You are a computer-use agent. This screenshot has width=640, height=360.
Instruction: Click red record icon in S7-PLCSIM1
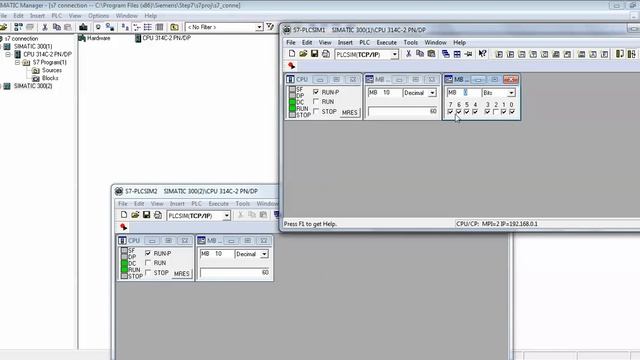coord(291,66)
